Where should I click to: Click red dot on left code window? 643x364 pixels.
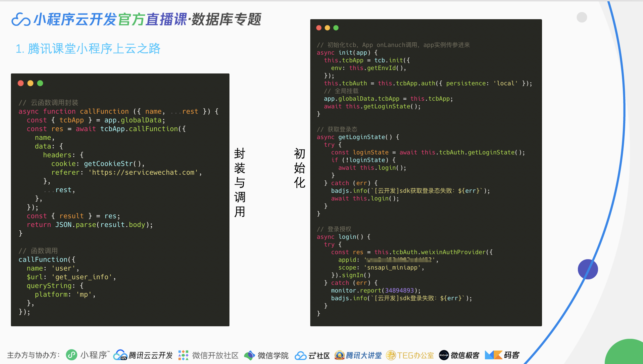[21, 83]
